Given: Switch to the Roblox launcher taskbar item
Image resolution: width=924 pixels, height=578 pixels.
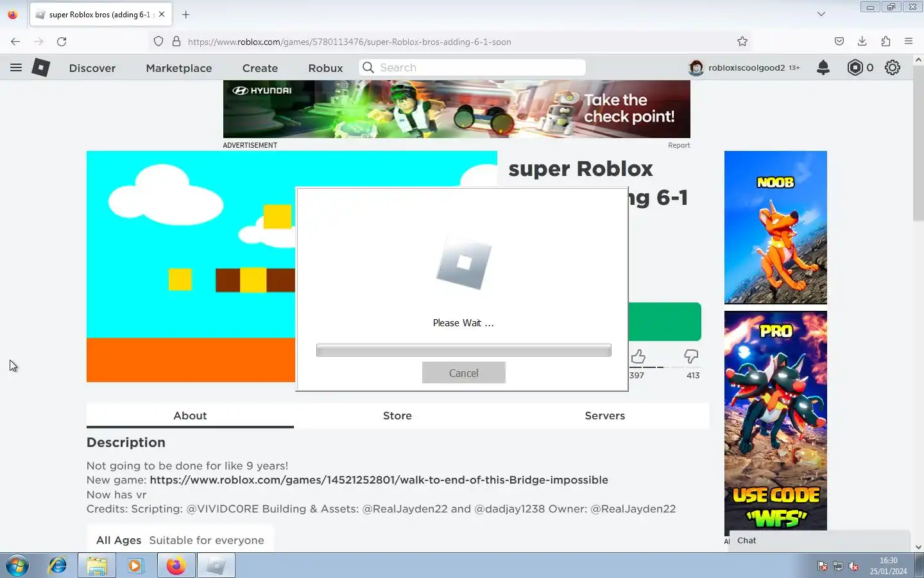Looking at the screenshot, I should (x=216, y=566).
